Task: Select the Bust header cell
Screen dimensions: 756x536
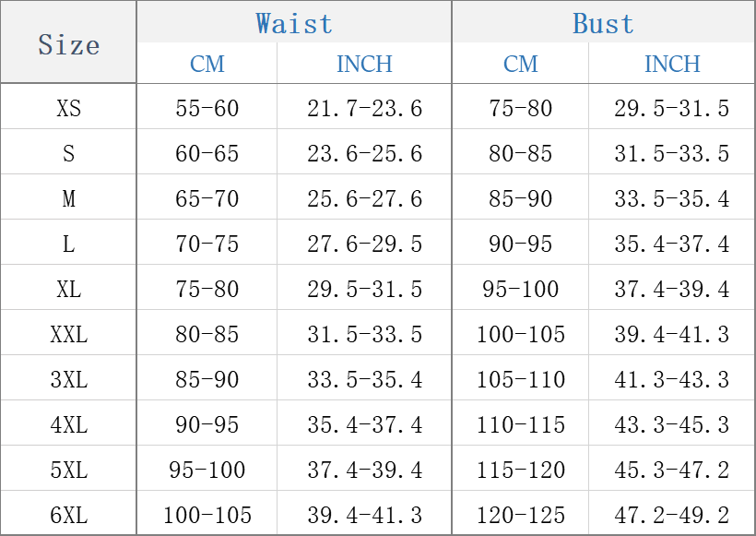Action: pyautogui.click(x=603, y=23)
